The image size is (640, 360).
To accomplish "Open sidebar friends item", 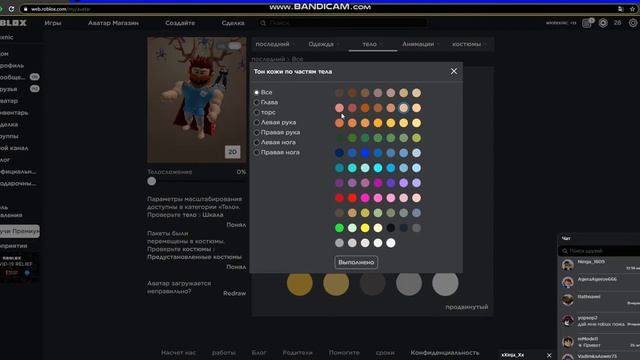I will (20, 89).
